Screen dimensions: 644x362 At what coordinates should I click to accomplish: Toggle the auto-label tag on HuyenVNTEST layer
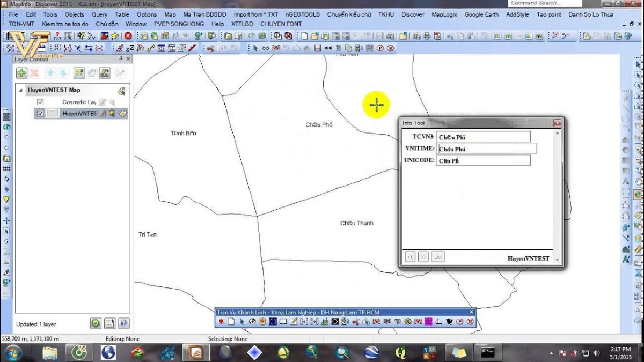tap(122, 114)
